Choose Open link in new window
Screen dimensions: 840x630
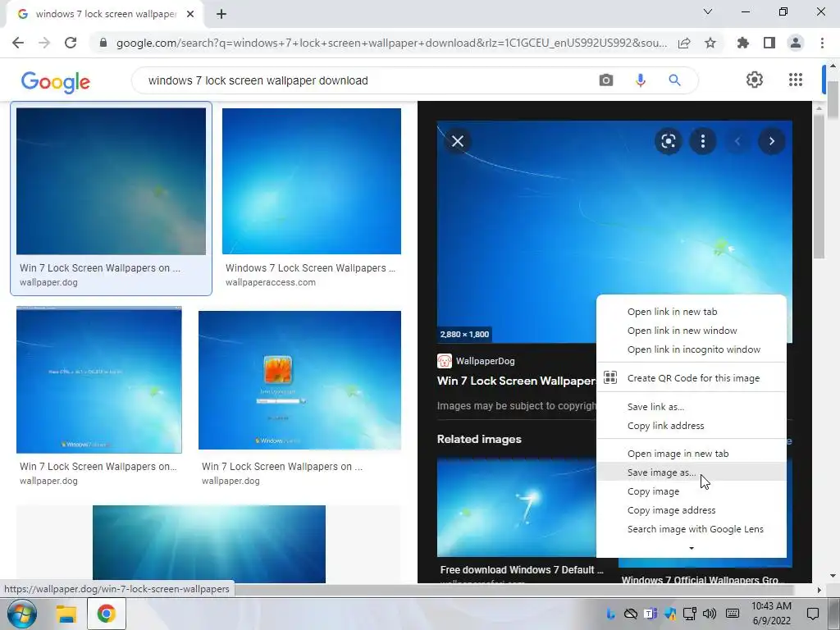[x=682, y=331]
